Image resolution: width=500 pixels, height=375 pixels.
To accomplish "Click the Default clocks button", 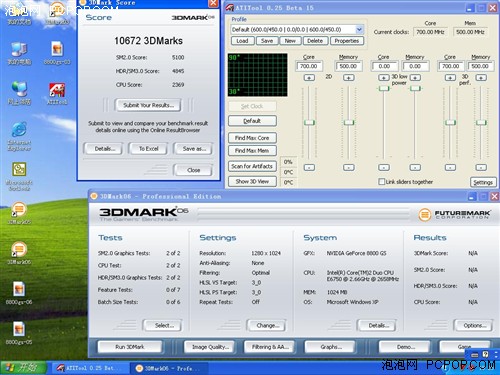I will (252, 121).
